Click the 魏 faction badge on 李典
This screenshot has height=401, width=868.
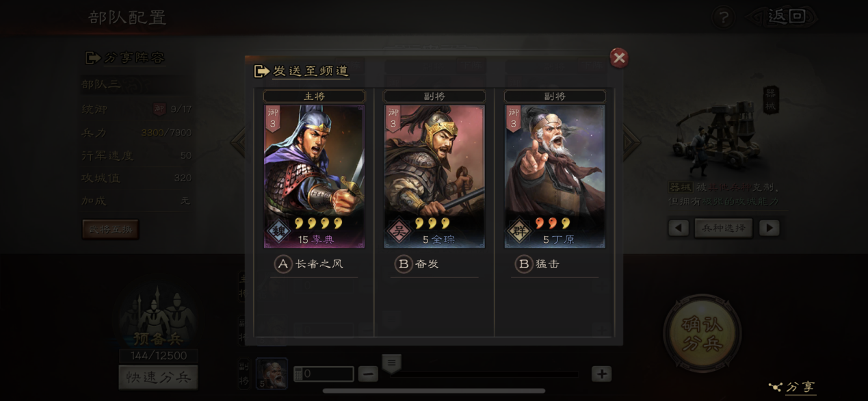pos(278,232)
